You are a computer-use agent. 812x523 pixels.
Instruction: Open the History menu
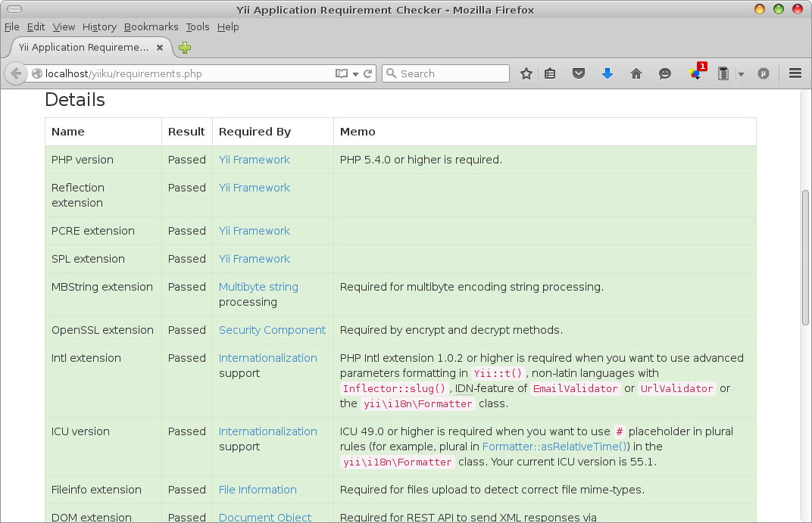[99, 27]
